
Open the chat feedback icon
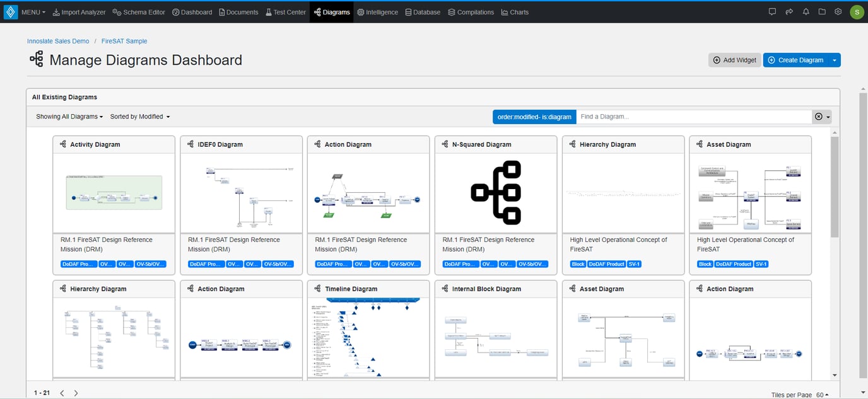(x=772, y=11)
